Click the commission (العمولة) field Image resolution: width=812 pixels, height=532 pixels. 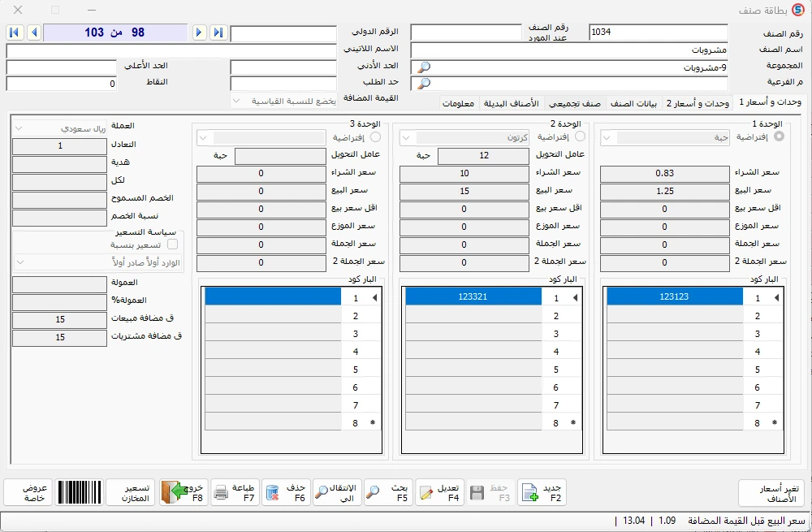[59, 284]
